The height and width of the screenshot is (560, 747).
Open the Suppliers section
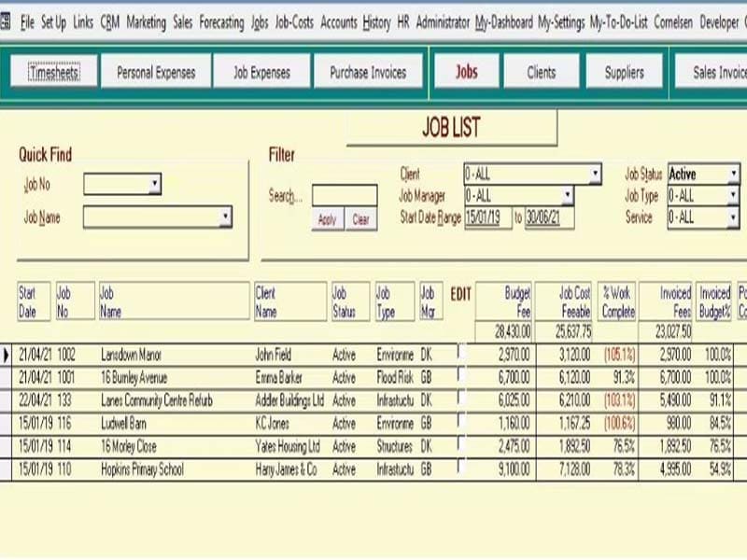click(x=624, y=72)
